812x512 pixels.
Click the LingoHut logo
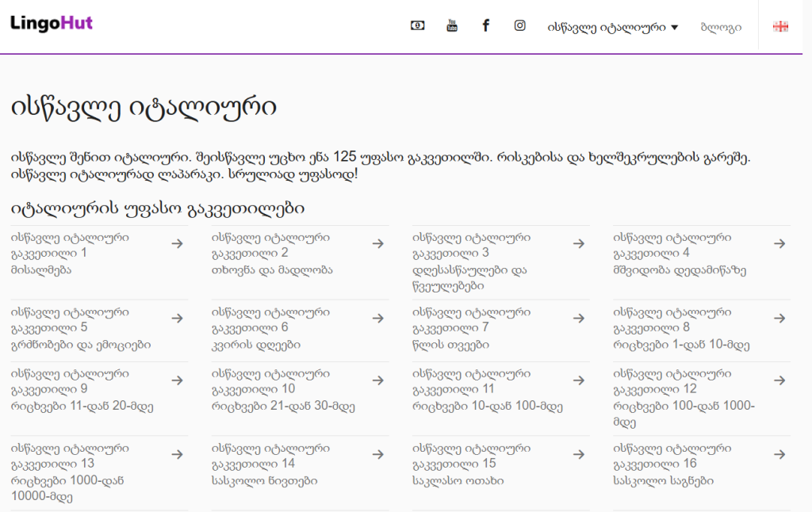click(52, 23)
